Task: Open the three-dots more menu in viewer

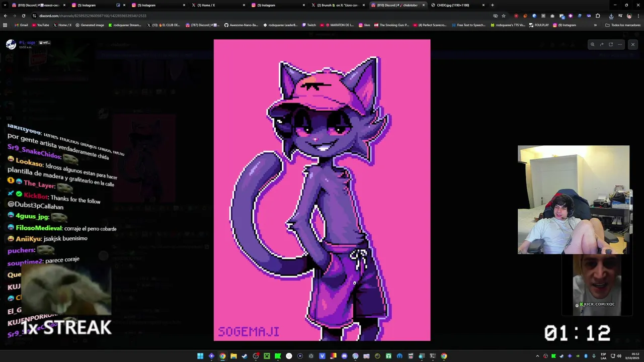Action: (620, 44)
